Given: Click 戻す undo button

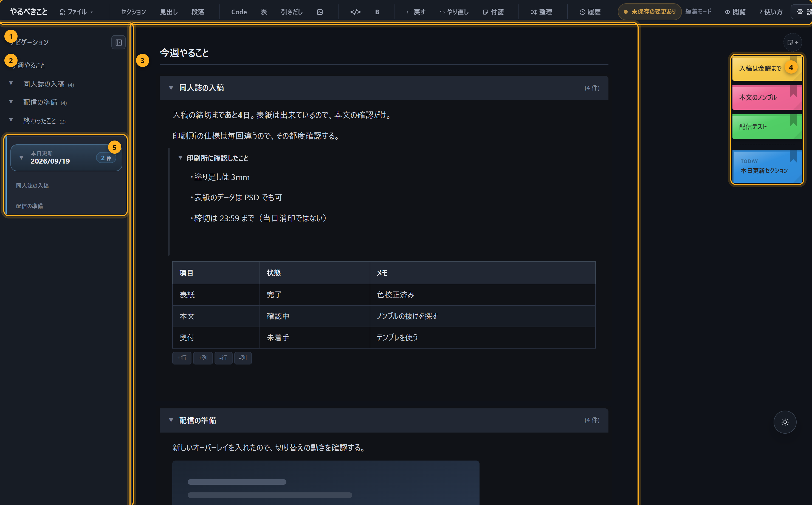Looking at the screenshot, I should [x=416, y=12].
